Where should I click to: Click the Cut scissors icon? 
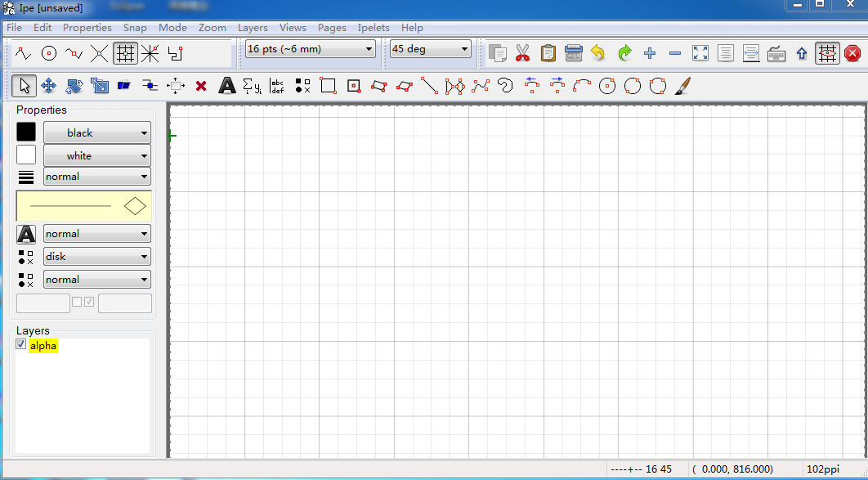click(x=522, y=53)
